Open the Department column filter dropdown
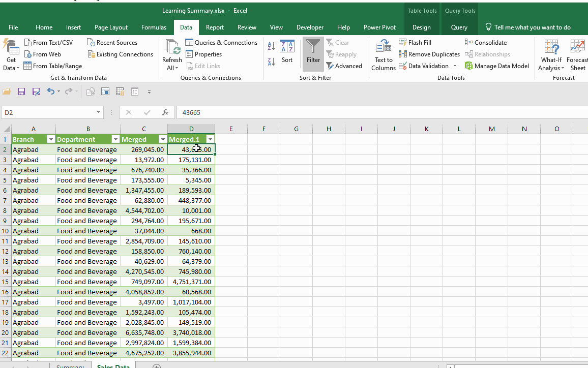Viewport: 588px width, 368px height. point(115,139)
